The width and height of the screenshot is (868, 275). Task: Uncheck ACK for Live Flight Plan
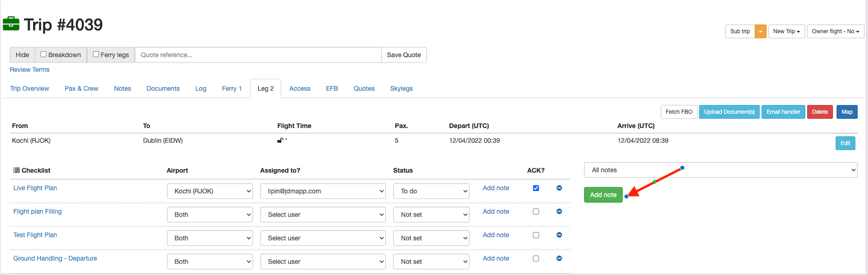(536, 188)
